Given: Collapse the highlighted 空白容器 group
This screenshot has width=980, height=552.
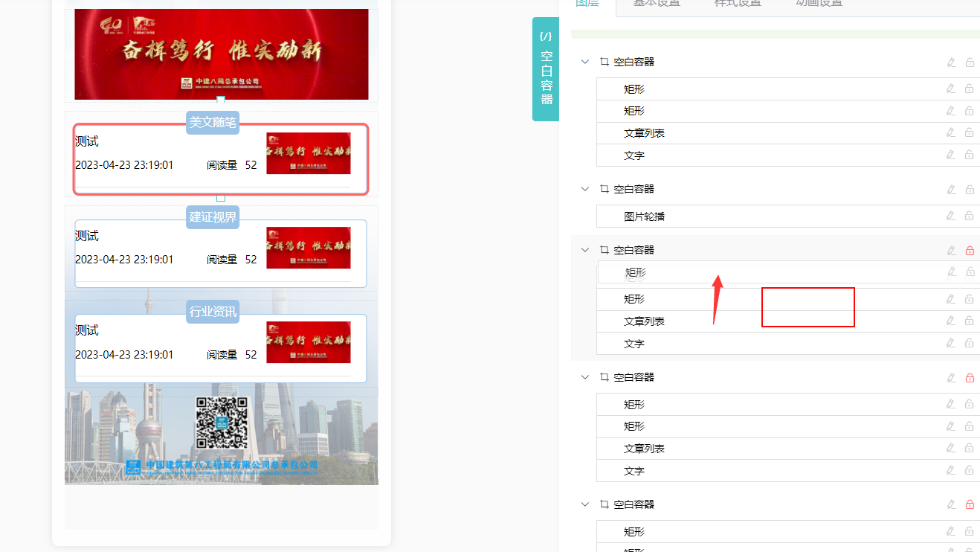Looking at the screenshot, I should click(585, 250).
